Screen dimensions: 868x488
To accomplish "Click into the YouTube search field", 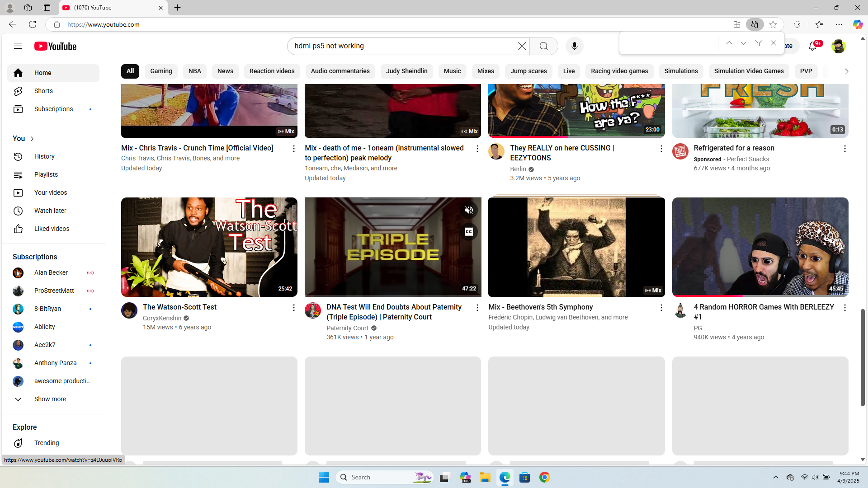I will 402,46.
